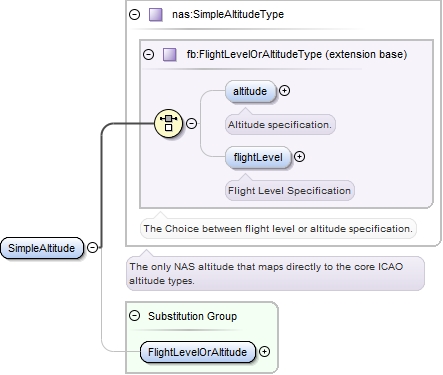Collapse the SimpleAltitude element tree
This screenshot has height=375, width=443.
coord(92,247)
